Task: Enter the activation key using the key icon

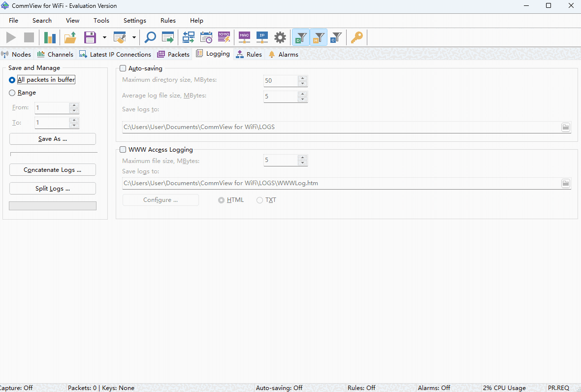Action: pyautogui.click(x=356, y=37)
